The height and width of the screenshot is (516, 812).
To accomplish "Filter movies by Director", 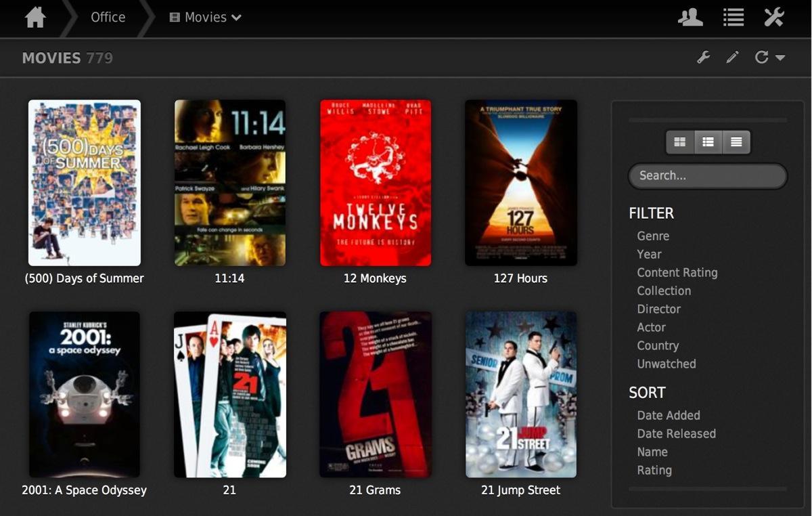I will pos(658,309).
